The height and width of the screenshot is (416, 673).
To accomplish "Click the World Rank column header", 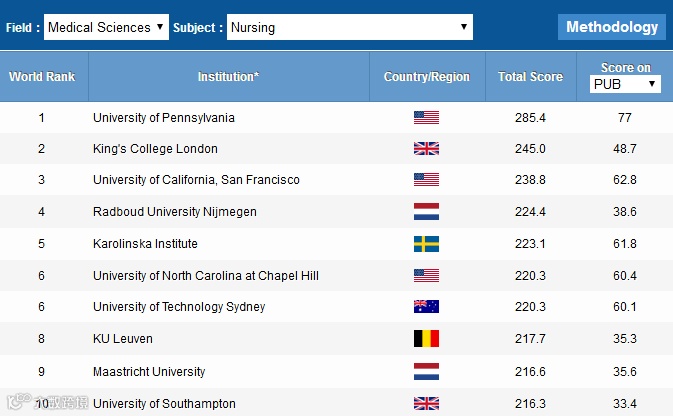I will [x=41, y=76].
